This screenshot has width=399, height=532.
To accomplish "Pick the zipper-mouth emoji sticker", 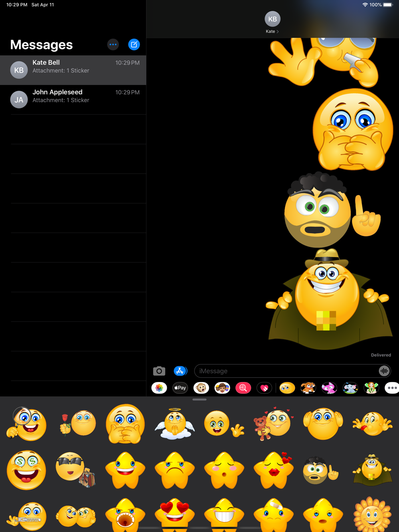I will [x=26, y=516].
